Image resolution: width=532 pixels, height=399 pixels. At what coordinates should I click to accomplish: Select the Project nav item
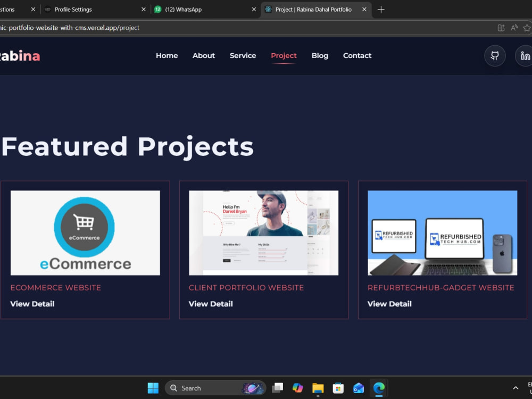pyautogui.click(x=284, y=56)
